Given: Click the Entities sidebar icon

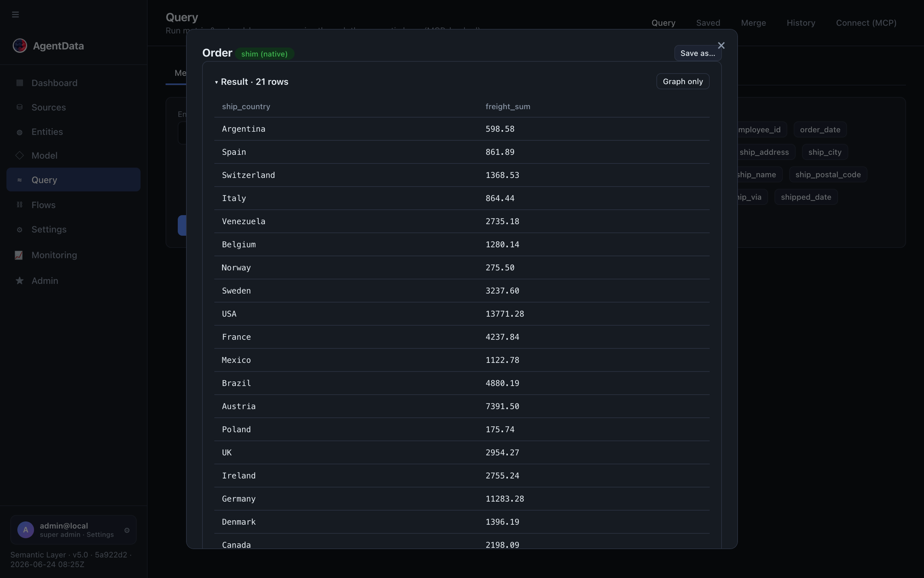Looking at the screenshot, I should 20,132.
